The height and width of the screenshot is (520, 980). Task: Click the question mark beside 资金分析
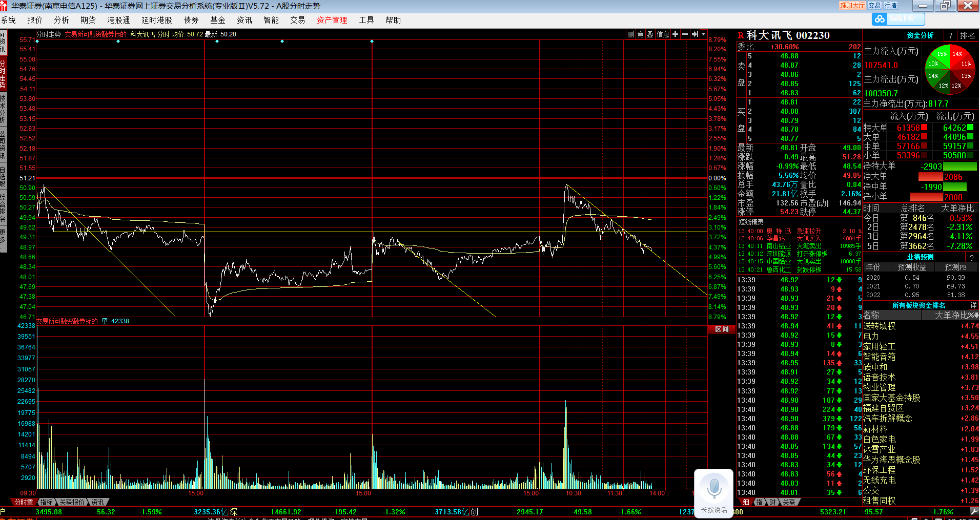(x=950, y=35)
